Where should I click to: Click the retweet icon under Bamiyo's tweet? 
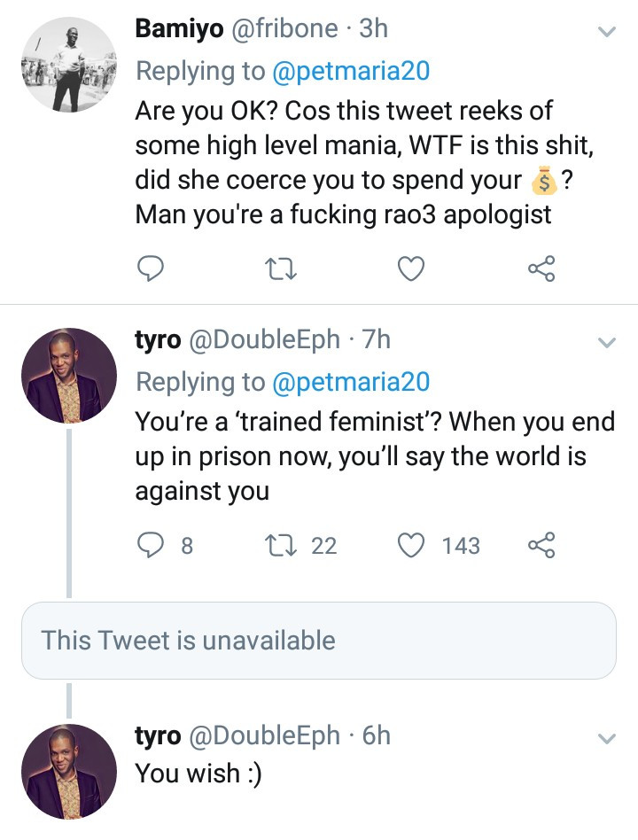coord(280,268)
